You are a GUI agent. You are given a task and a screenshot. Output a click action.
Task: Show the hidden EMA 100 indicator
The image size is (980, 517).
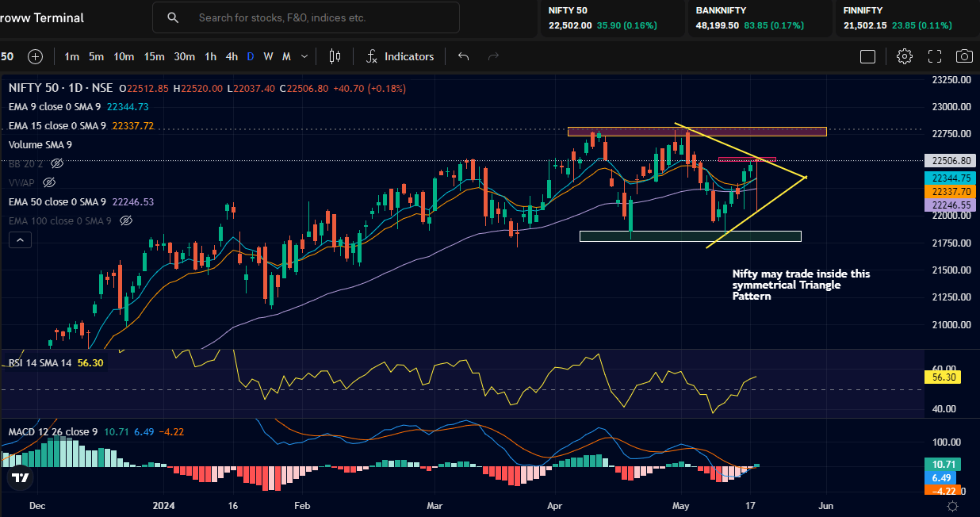click(x=125, y=220)
